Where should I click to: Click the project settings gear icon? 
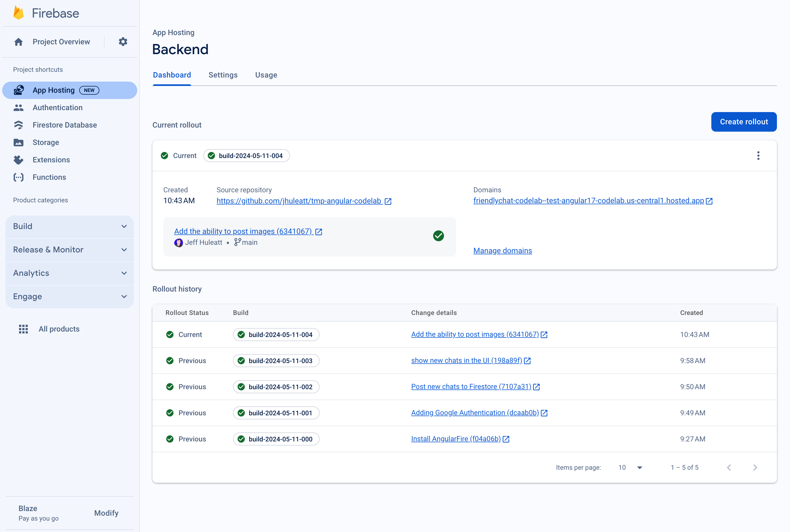coord(123,42)
